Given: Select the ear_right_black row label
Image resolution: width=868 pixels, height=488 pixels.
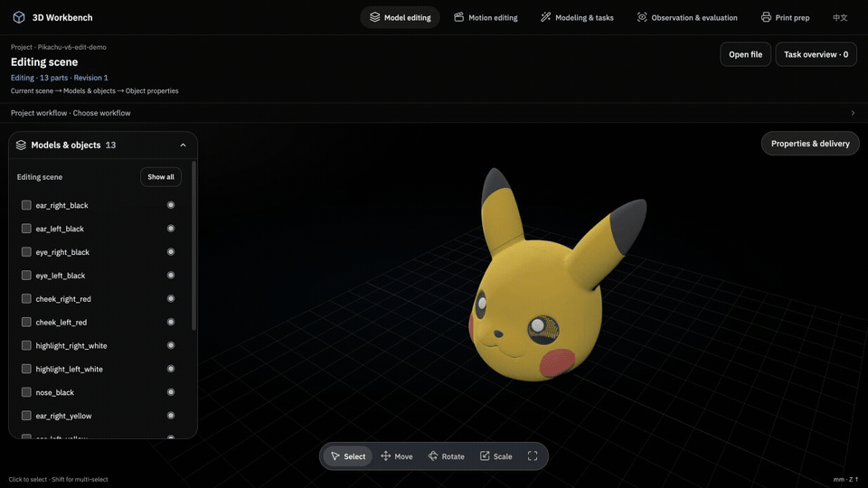Looking at the screenshot, I should pos(62,205).
